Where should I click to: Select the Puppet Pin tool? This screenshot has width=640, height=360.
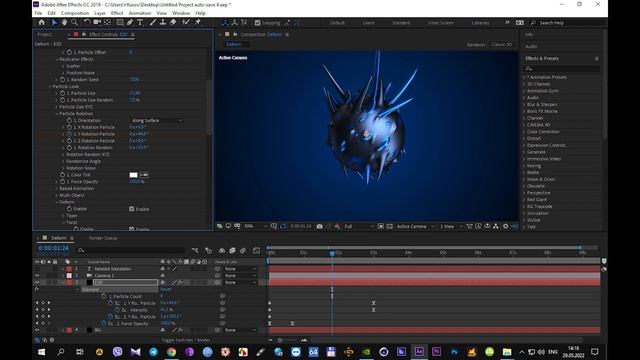[x=198, y=22]
